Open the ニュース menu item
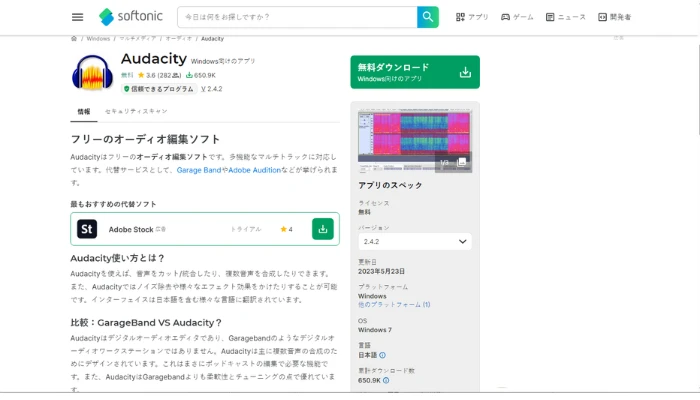 (x=566, y=17)
